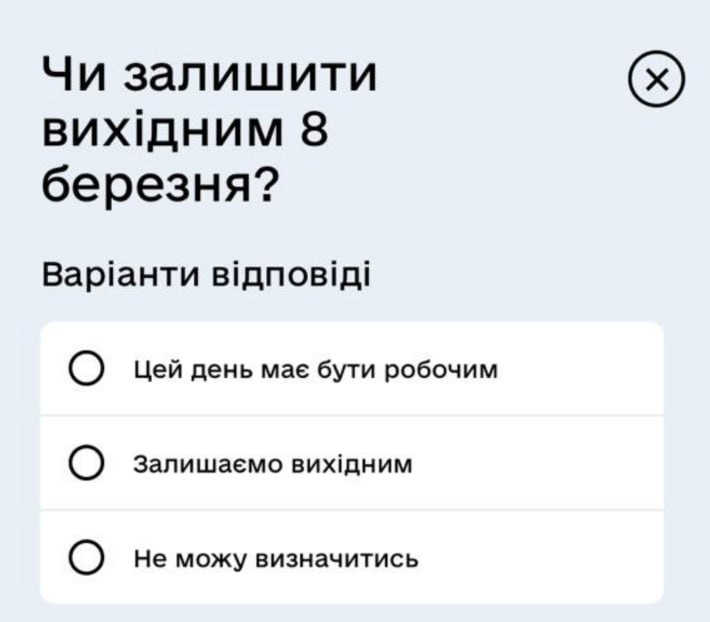This screenshot has height=622, width=710.
Task: Click the "Залишаємо вихідним" label text
Action: click(273, 465)
